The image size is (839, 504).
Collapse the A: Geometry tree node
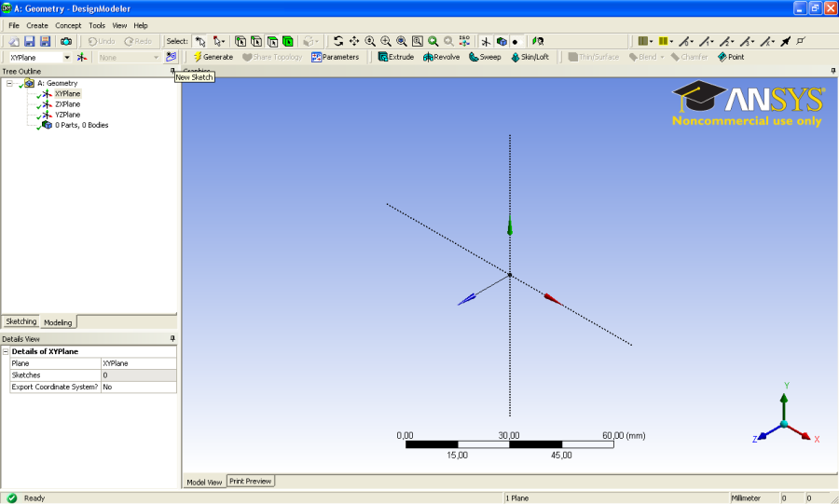coord(9,83)
